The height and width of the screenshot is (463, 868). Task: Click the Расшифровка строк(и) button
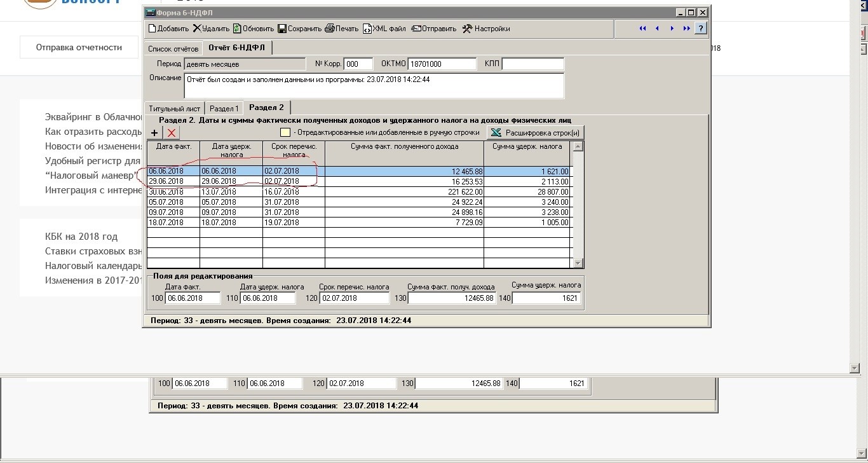(x=535, y=133)
